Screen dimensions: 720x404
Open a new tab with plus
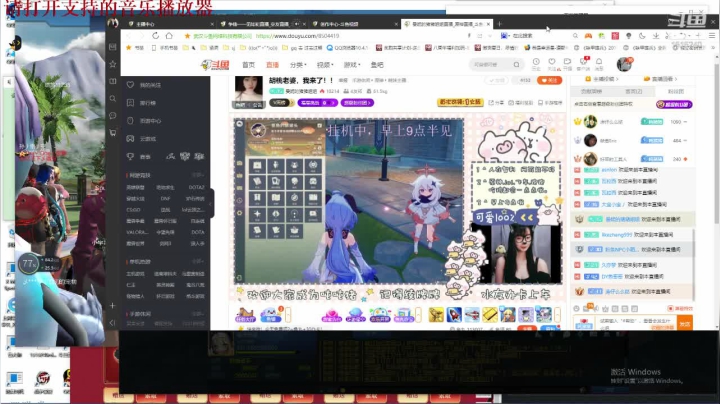click(x=500, y=24)
